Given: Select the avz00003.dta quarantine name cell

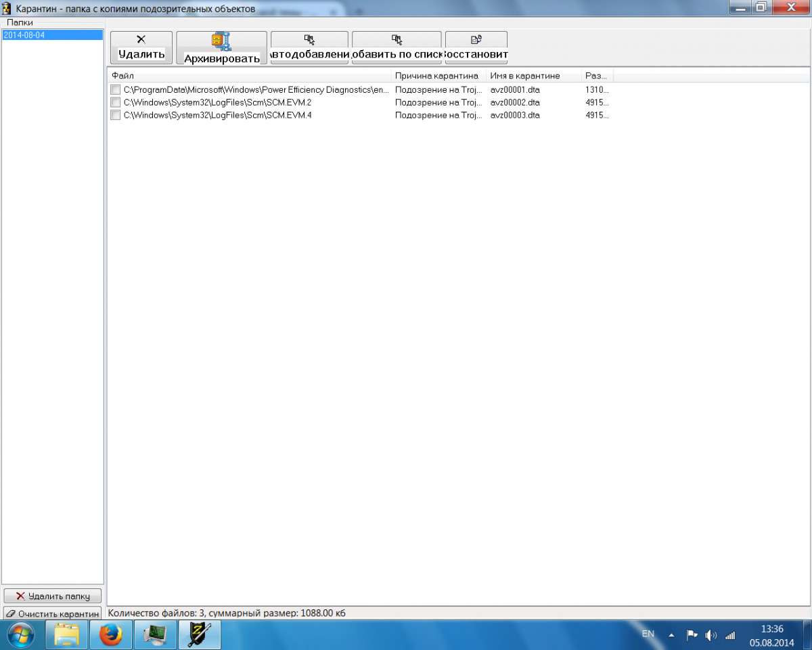Looking at the screenshot, I should point(515,115).
